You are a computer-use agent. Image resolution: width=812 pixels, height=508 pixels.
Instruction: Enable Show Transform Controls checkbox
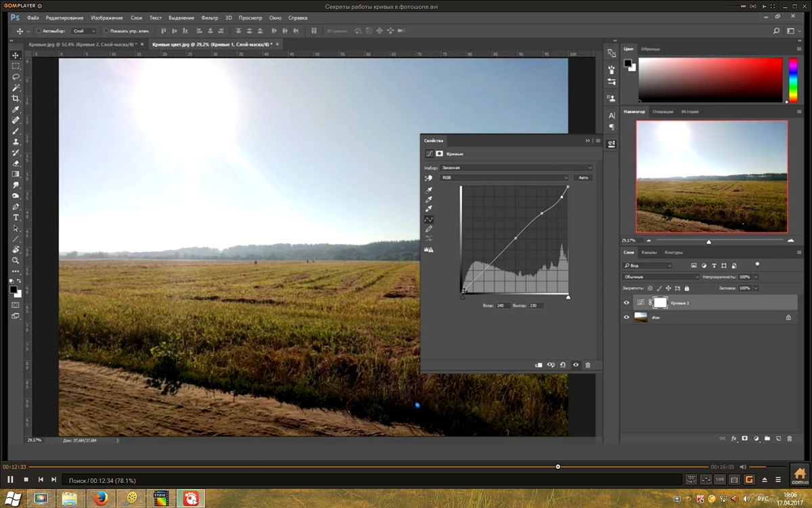pos(106,31)
